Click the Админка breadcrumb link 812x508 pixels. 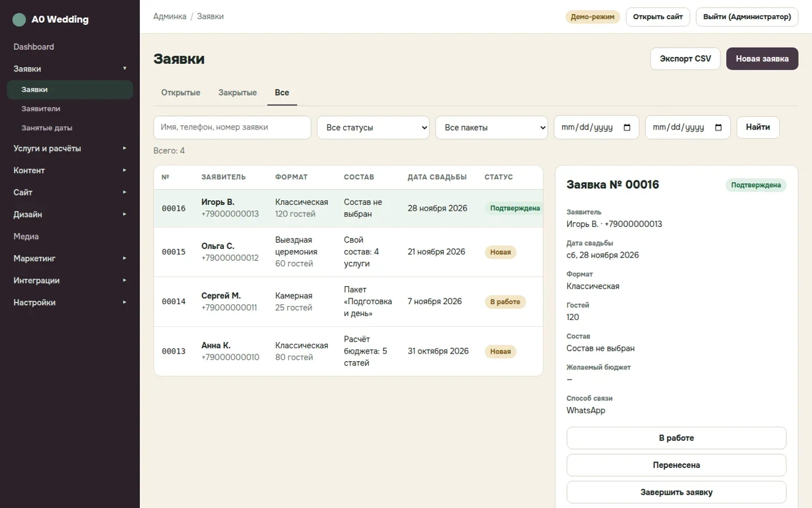(x=170, y=16)
